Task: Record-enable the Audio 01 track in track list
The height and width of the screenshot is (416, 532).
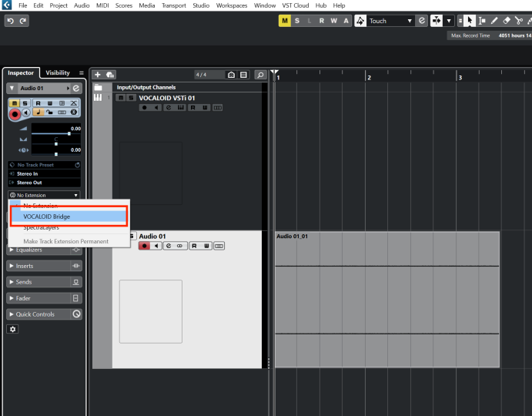Action: [x=144, y=246]
